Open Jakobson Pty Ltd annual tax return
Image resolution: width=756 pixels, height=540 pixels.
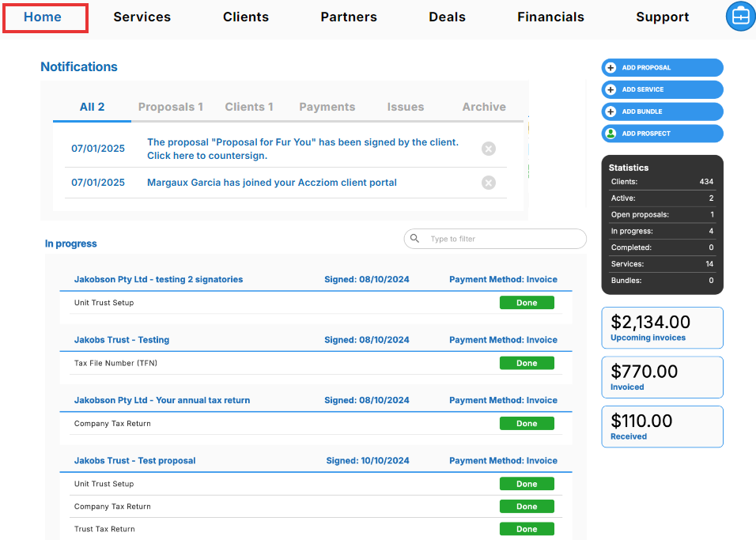pos(162,400)
